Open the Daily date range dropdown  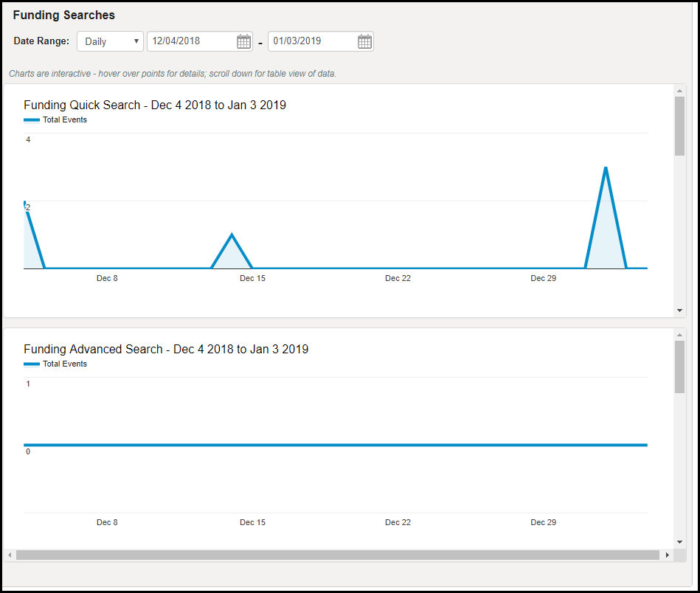(x=110, y=41)
